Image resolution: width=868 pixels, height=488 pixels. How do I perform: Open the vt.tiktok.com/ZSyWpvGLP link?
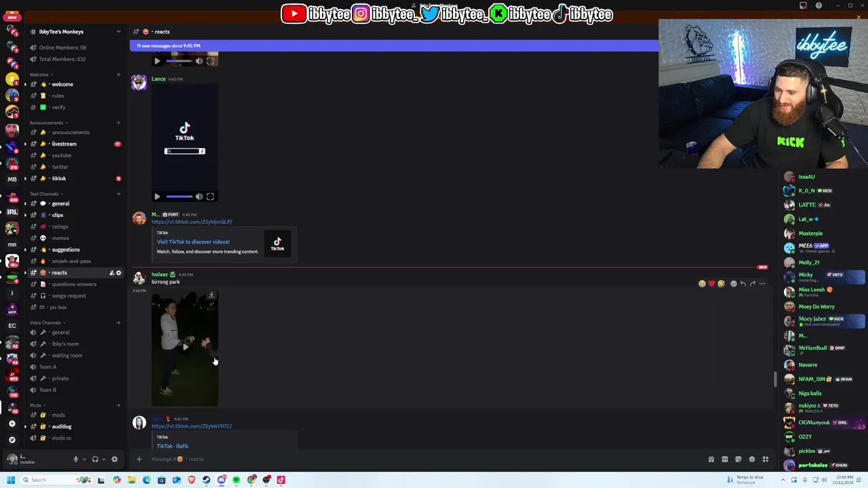(192, 222)
